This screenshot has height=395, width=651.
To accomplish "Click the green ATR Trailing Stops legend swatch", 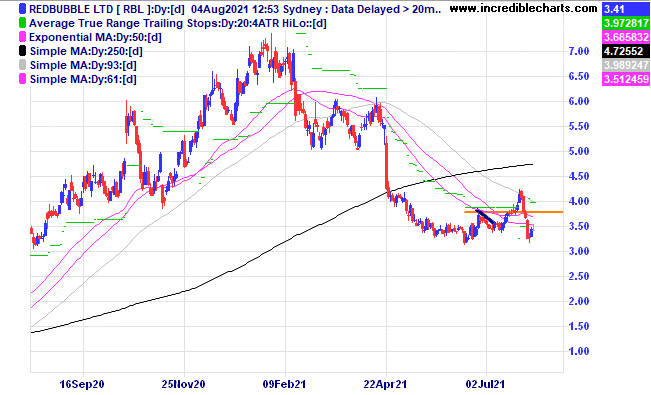I will point(22,23).
